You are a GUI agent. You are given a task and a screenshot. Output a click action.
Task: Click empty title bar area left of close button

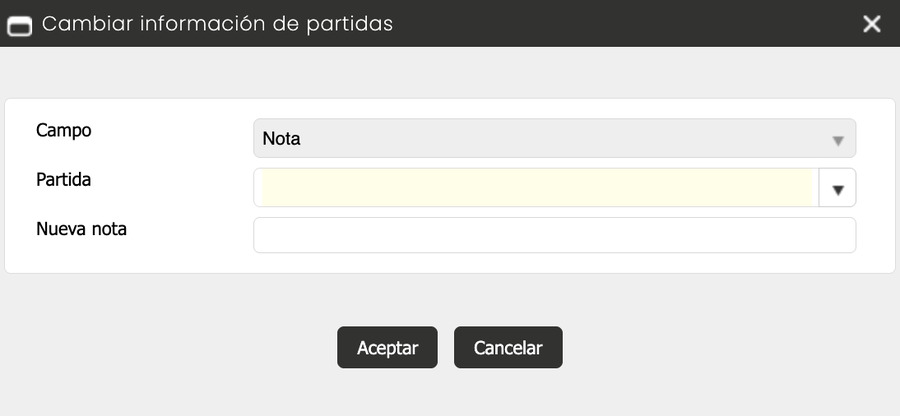650,23
